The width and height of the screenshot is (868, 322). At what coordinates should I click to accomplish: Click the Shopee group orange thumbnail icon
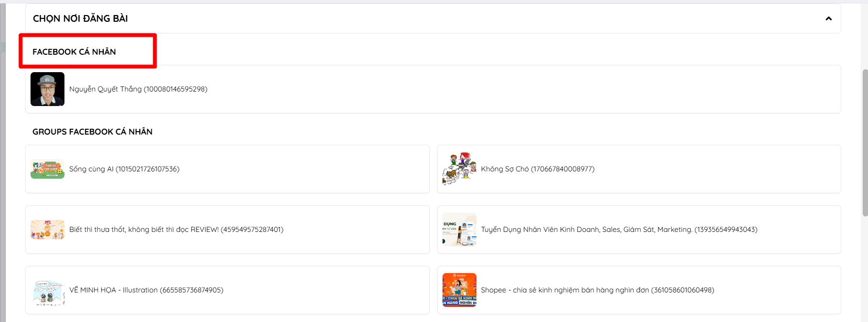pyautogui.click(x=459, y=290)
